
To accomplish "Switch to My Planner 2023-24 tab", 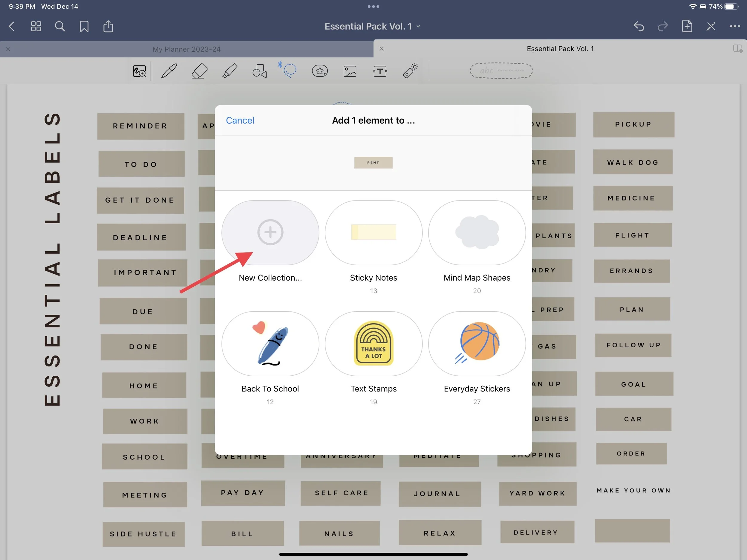I will tap(186, 49).
